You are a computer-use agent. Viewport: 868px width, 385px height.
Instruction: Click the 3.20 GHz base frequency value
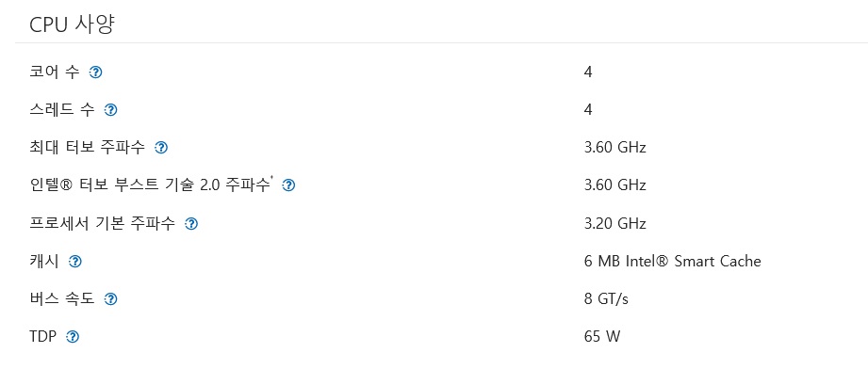tap(615, 223)
